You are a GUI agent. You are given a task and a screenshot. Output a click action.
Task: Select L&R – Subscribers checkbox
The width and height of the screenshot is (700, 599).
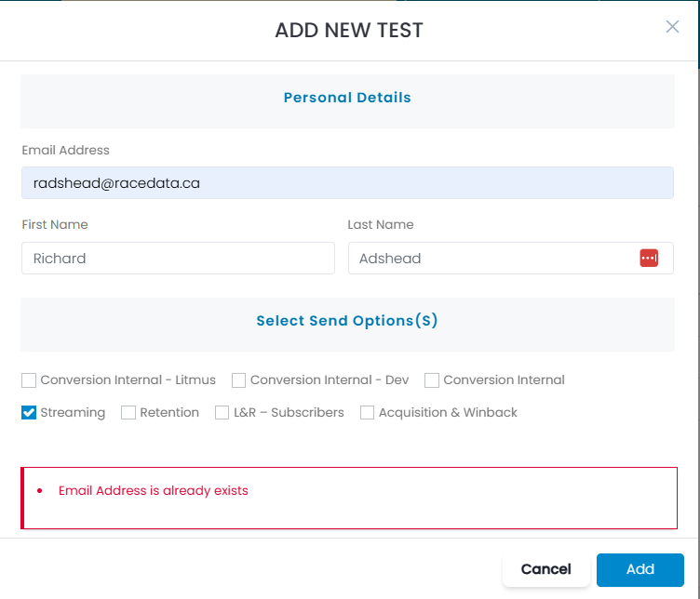click(222, 413)
